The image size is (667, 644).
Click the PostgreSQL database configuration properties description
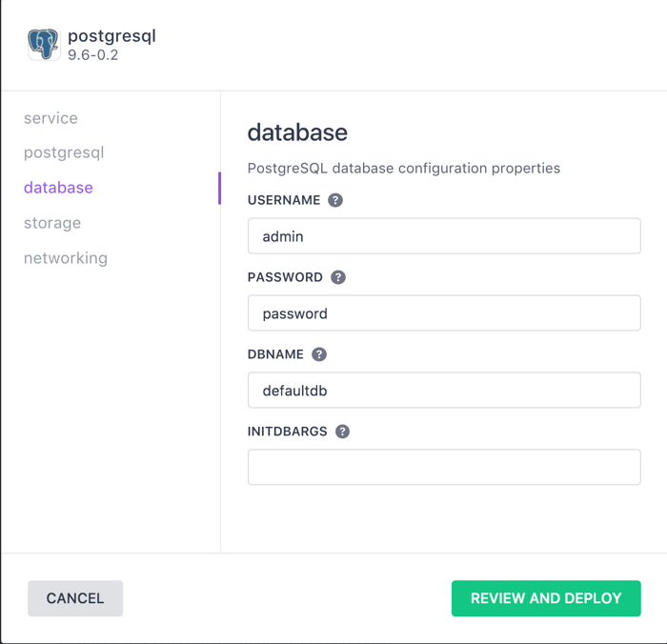(404, 169)
